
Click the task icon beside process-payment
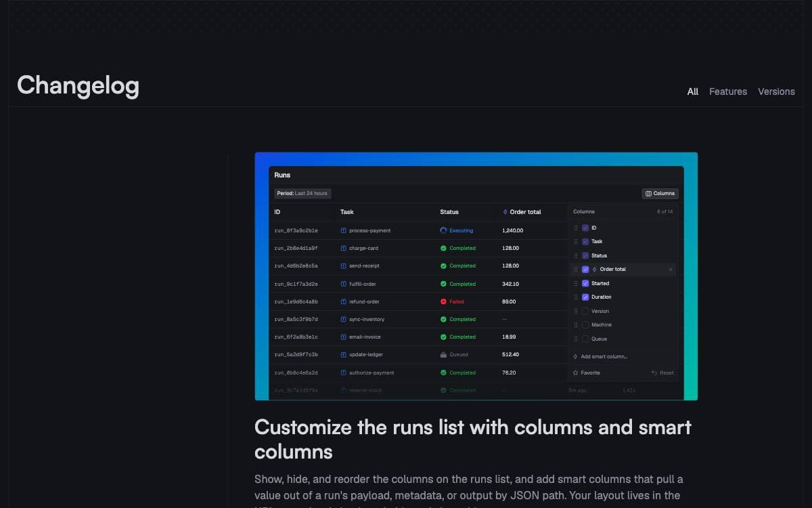tap(343, 230)
